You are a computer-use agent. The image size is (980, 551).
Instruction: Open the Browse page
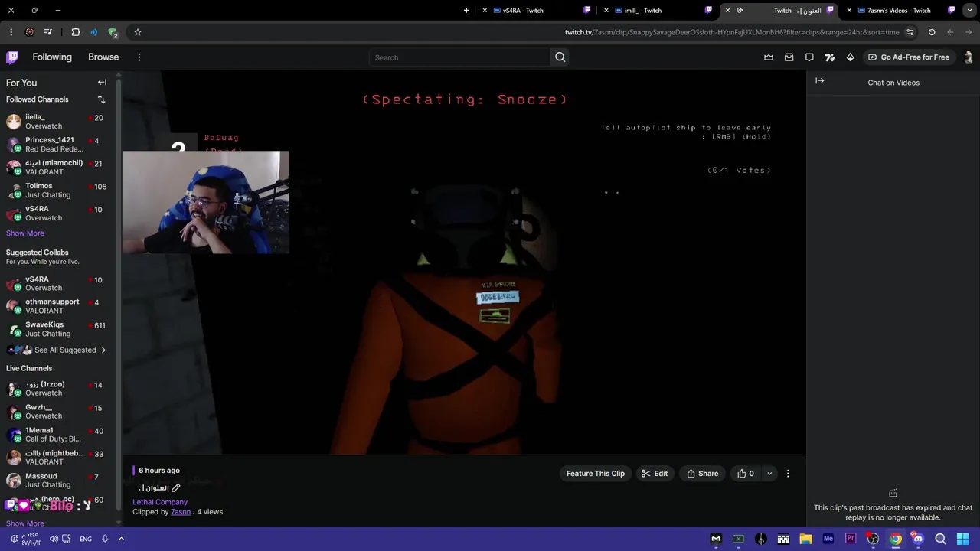(103, 57)
